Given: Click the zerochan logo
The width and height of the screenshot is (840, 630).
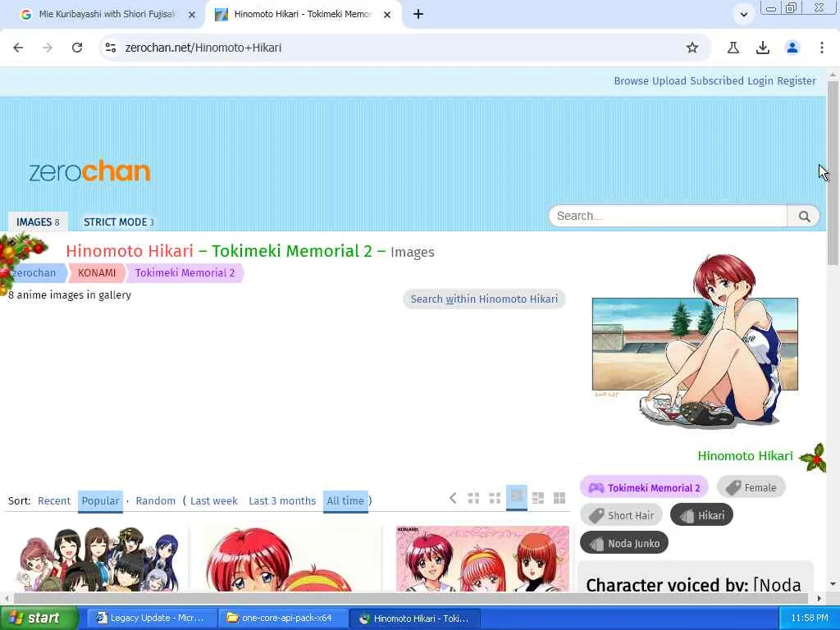Looking at the screenshot, I should tap(89, 171).
